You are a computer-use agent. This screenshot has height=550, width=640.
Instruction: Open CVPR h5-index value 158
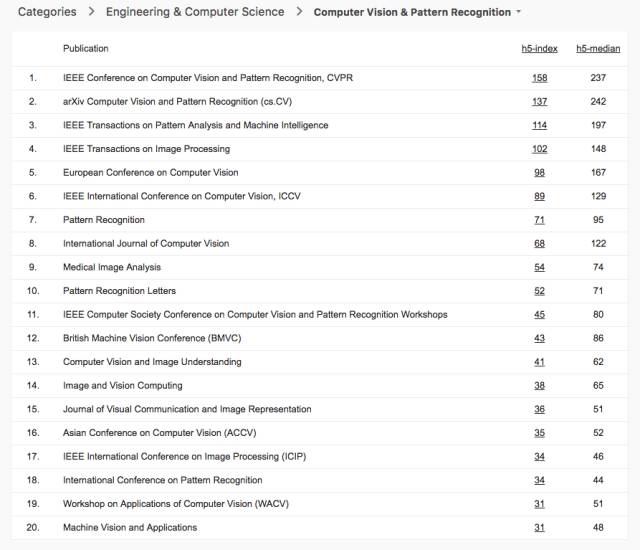coord(539,78)
